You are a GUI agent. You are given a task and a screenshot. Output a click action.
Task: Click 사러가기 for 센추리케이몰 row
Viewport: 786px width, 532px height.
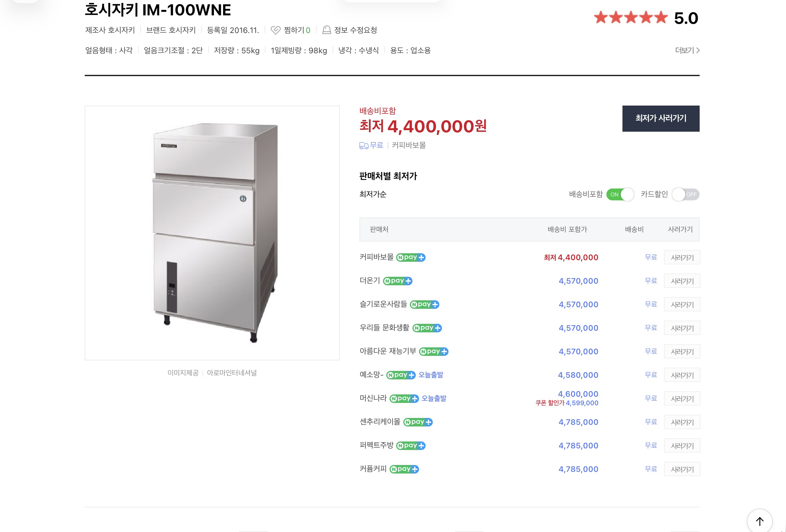pyautogui.click(x=682, y=423)
